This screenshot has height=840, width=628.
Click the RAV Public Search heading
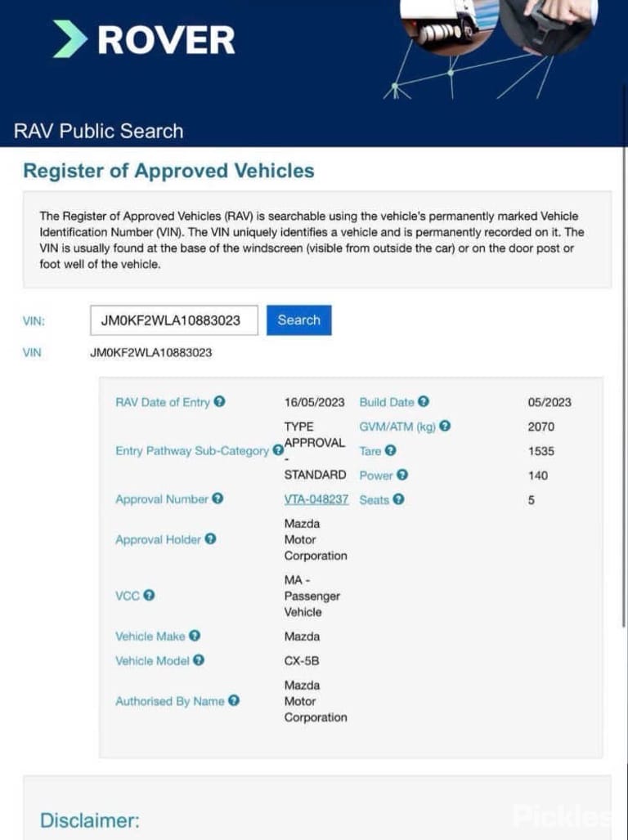(x=98, y=131)
